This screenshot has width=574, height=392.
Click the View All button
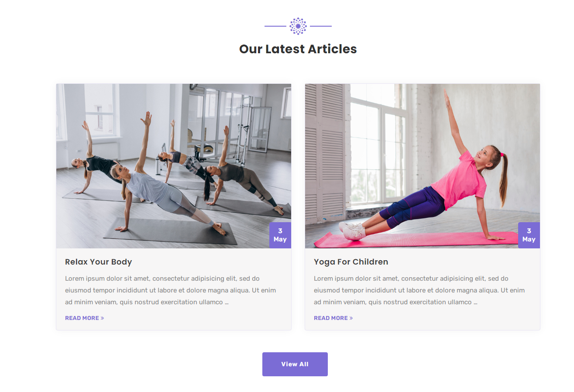(295, 364)
